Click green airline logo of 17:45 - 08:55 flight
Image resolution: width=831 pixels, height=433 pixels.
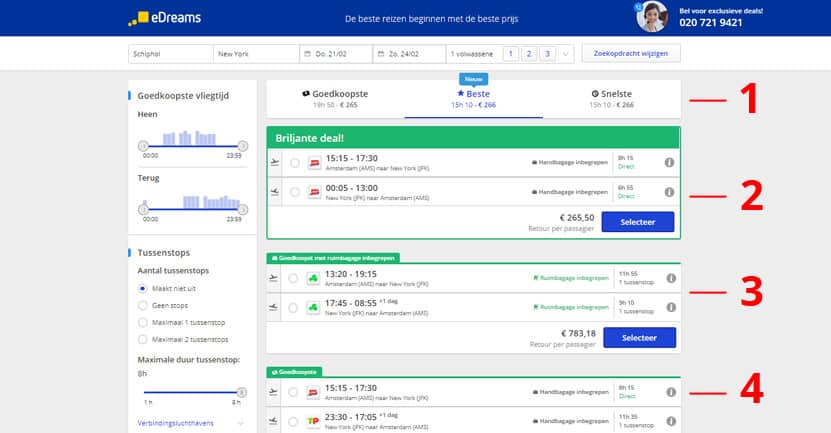point(313,307)
